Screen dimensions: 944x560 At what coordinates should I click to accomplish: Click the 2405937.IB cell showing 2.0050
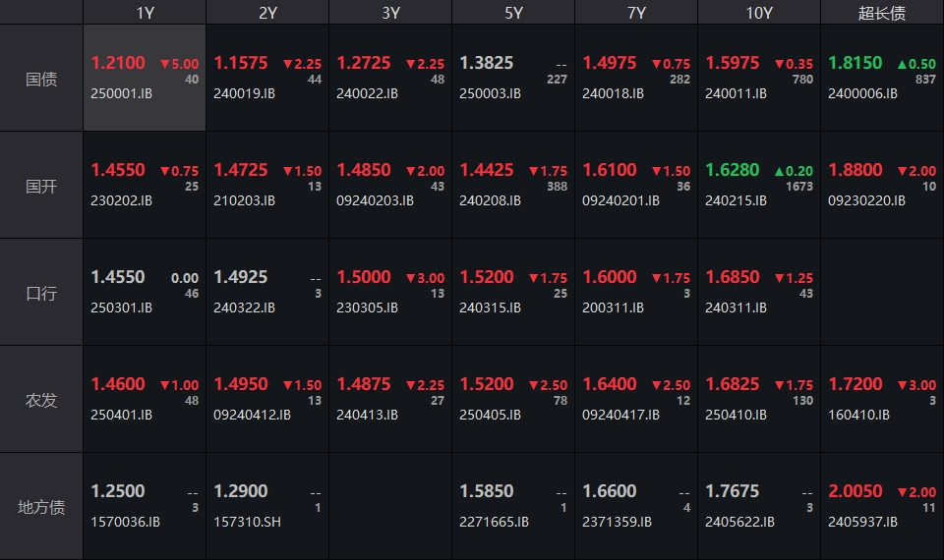[x=882, y=506]
